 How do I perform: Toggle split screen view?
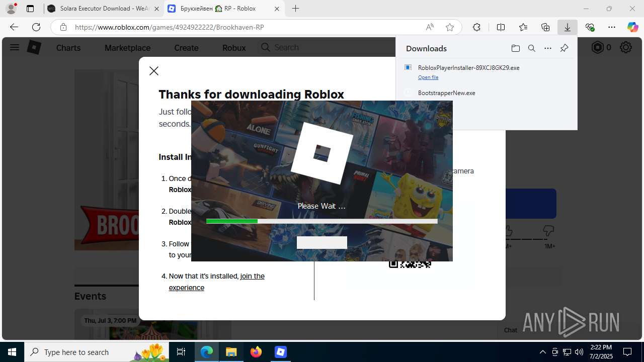(501, 27)
